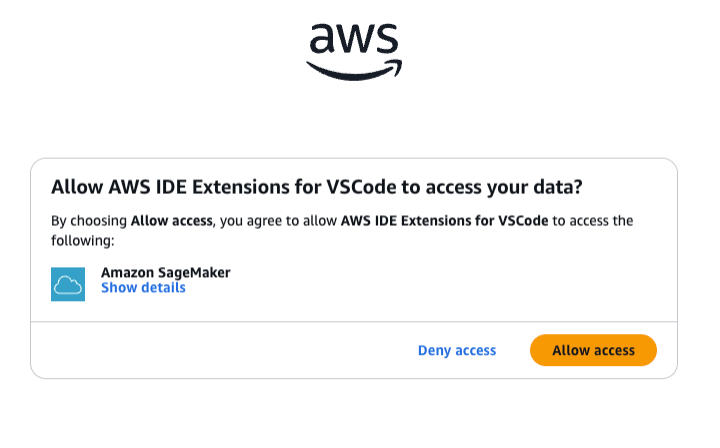Click the "aws" lettering in the logo
Screen dimensions: 720x448
coord(354,40)
